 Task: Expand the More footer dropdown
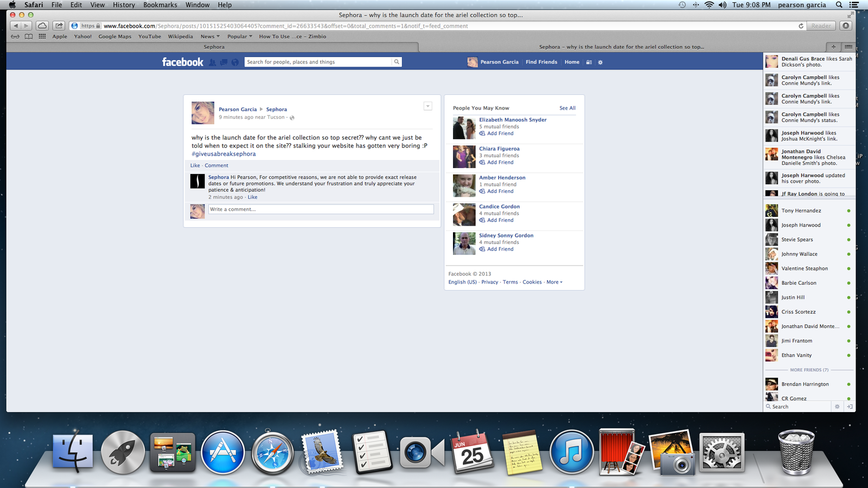pos(554,282)
